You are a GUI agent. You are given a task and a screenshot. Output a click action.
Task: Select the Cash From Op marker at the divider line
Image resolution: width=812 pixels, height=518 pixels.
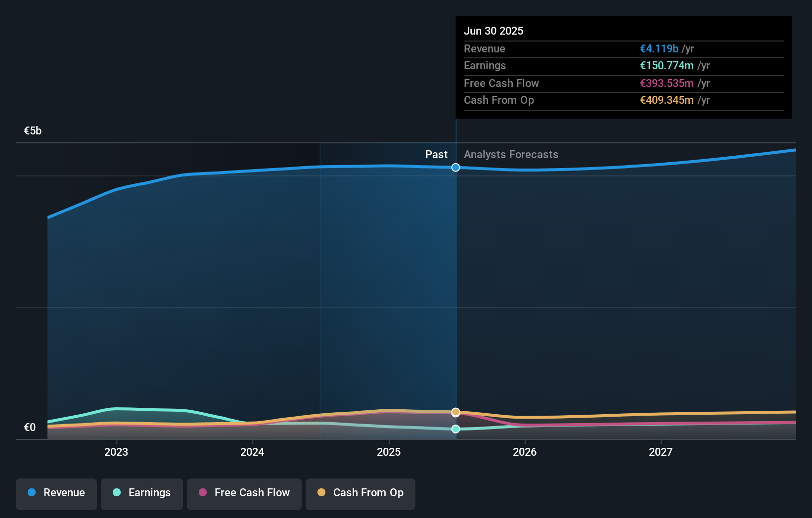(x=455, y=412)
